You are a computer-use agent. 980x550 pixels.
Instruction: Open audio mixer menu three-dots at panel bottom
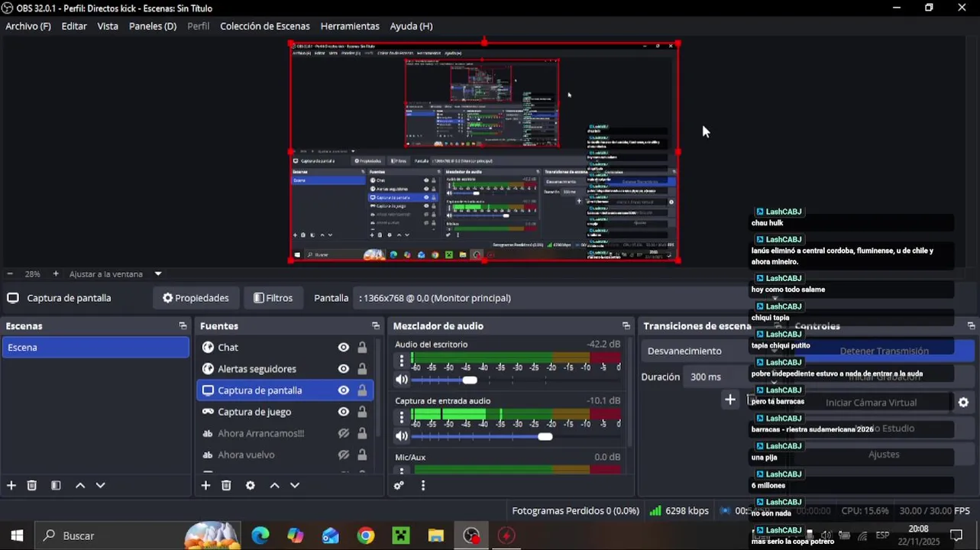click(x=422, y=485)
